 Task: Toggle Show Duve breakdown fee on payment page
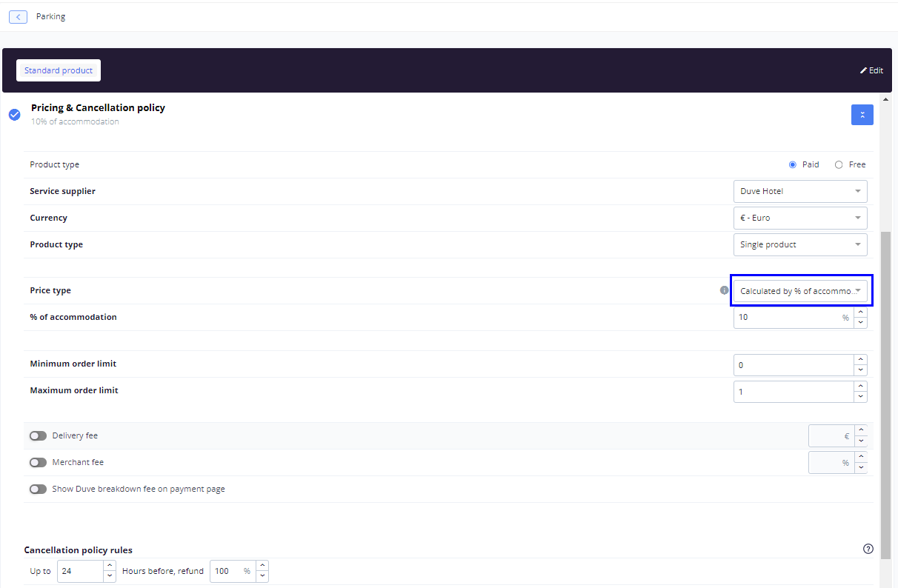(38, 489)
